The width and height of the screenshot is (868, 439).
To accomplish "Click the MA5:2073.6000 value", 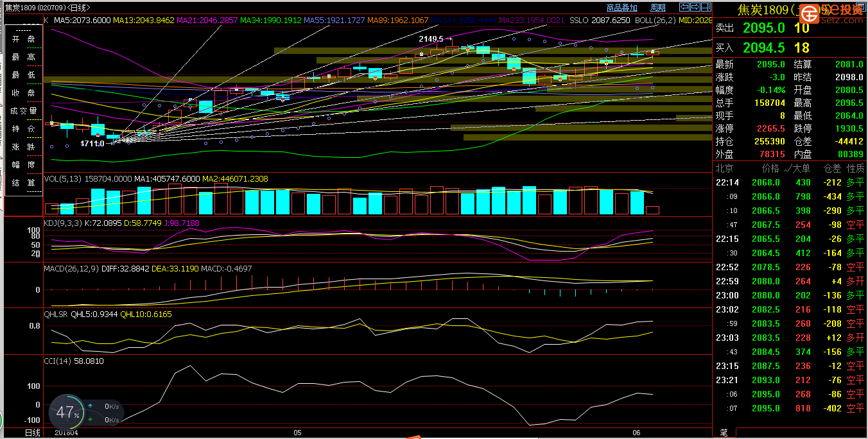I will 82,20.
